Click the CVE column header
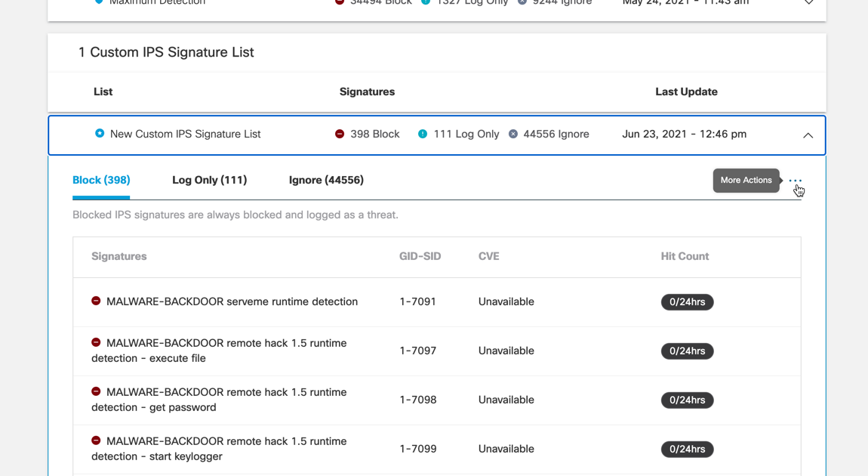 [x=489, y=256]
